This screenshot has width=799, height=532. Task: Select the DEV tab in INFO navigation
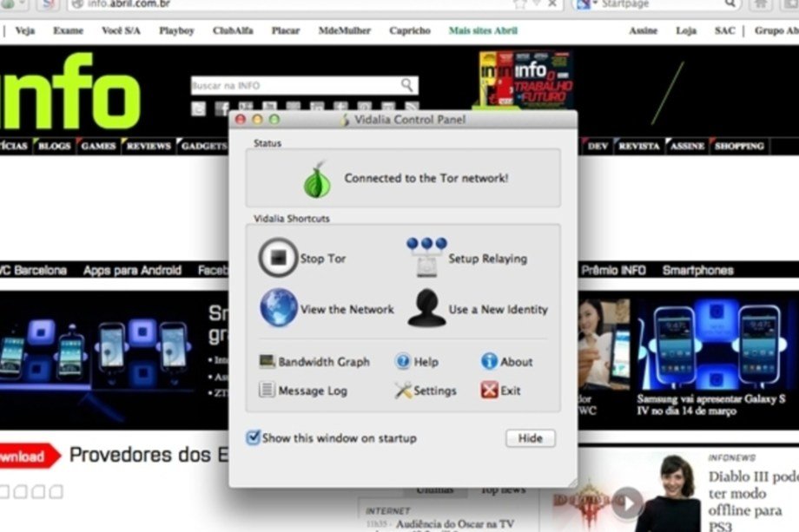pyautogui.click(x=598, y=146)
